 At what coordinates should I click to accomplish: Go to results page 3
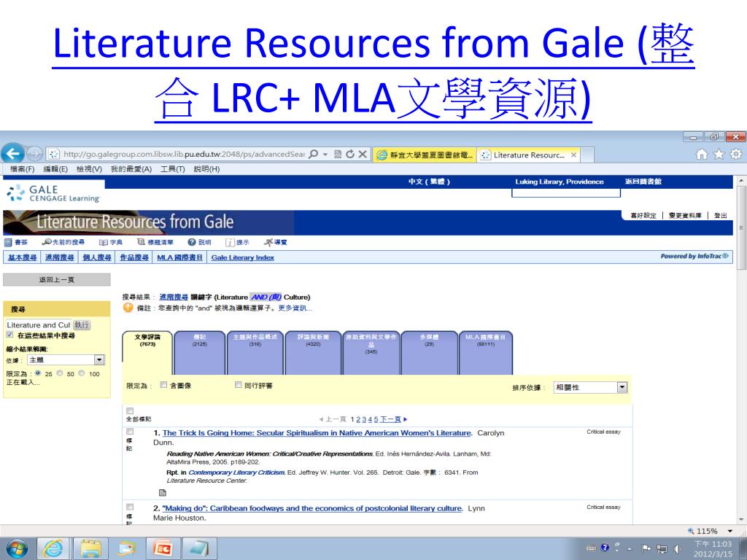pos(364,419)
